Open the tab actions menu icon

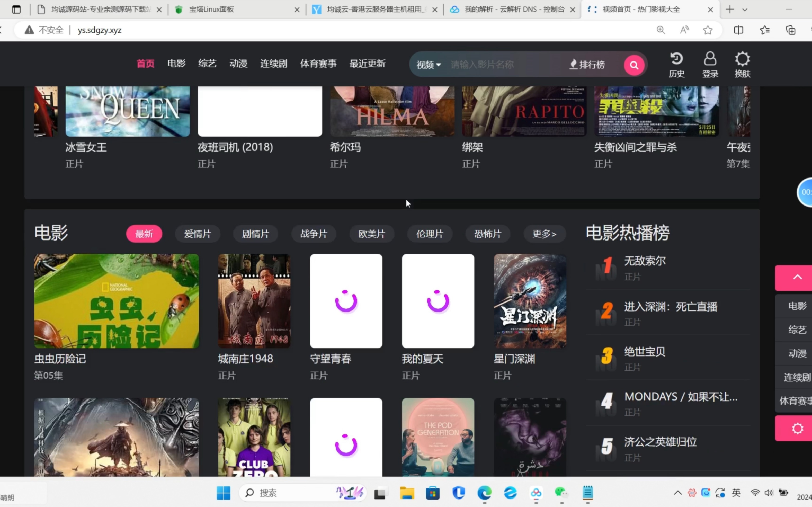click(16, 9)
